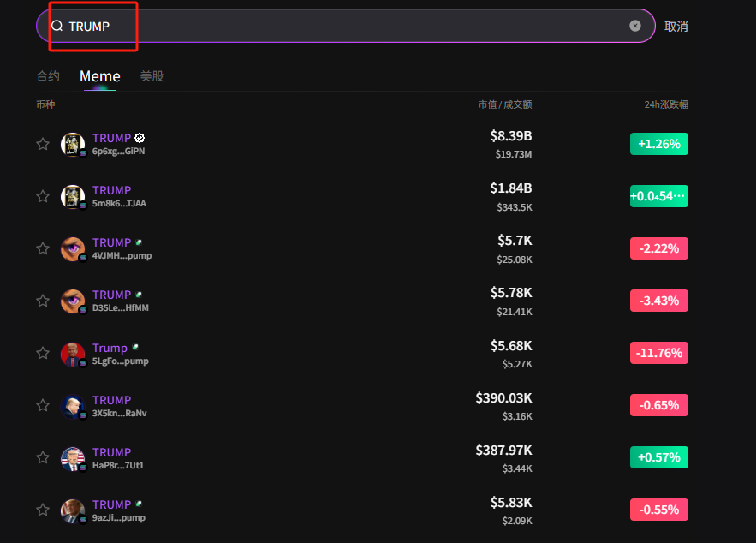Open token avatar for 5m8k6...TJAA
Viewport: 756px width, 543px height.
pos(73,196)
